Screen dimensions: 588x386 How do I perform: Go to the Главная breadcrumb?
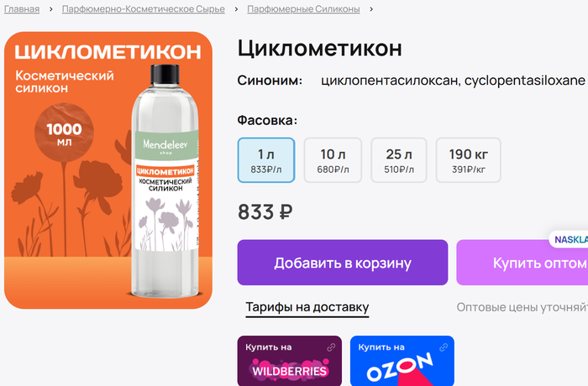tap(22, 9)
